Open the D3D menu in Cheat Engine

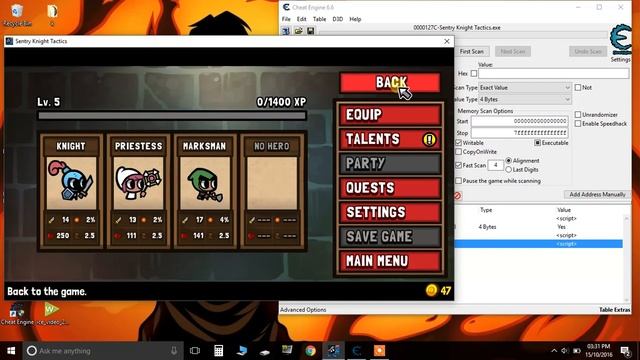(338, 19)
